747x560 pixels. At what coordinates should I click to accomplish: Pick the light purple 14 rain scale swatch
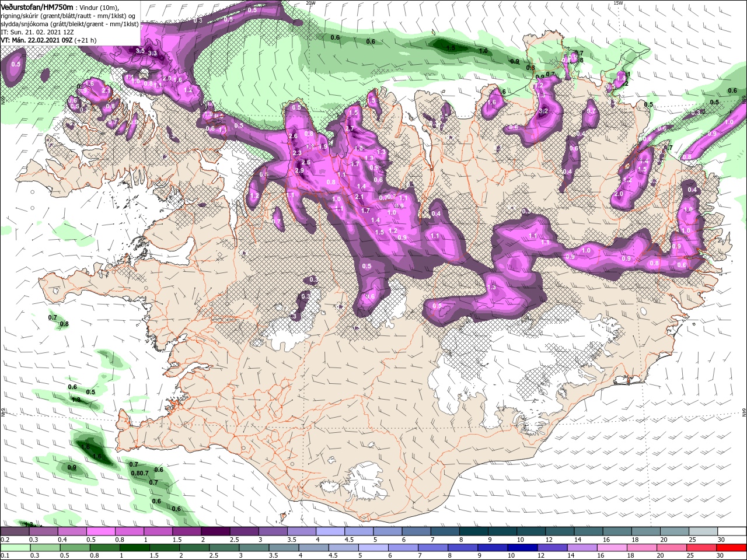[x=581, y=548]
